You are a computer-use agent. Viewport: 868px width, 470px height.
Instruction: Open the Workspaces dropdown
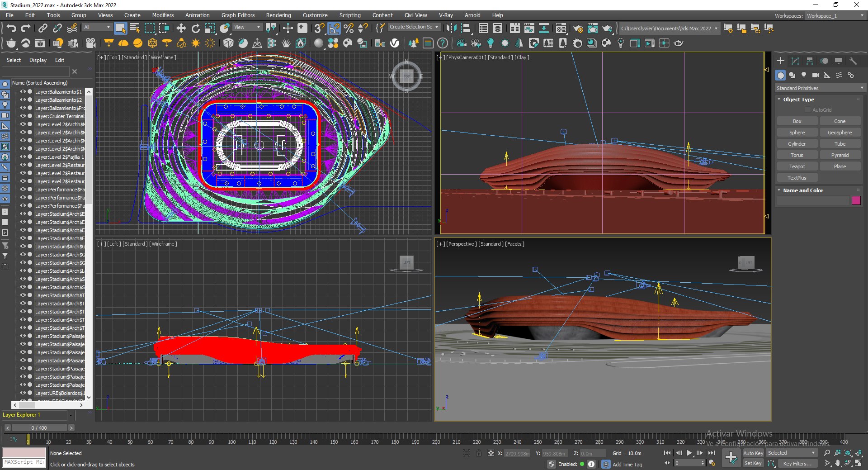tap(835, 16)
